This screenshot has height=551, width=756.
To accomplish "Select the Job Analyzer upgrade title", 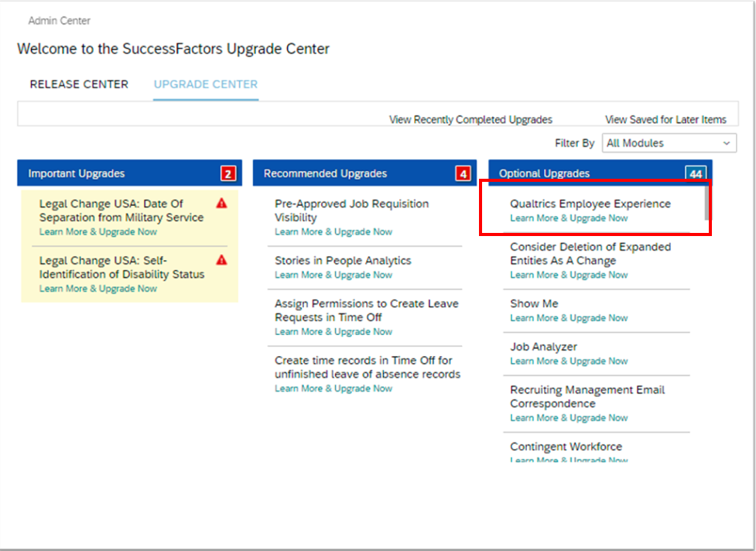I will (544, 347).
